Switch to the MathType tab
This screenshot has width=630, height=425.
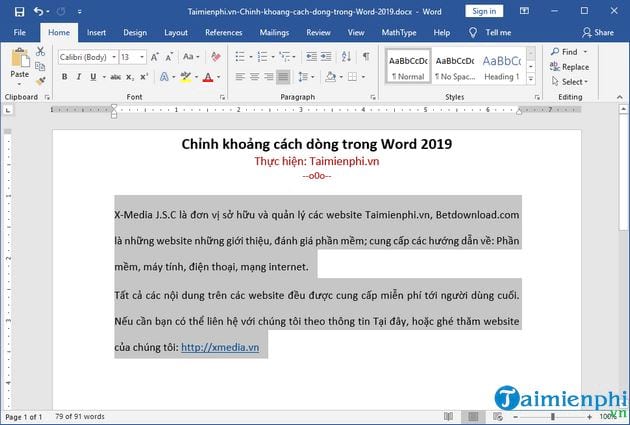(399, 33)
